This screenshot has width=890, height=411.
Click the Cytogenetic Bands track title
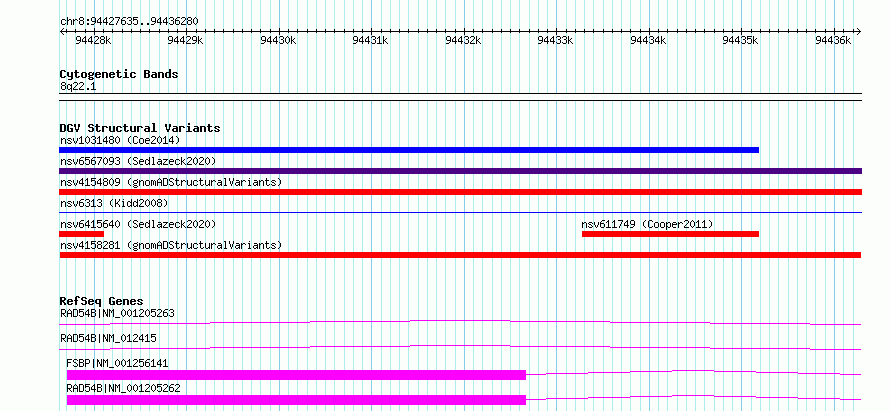pyautogui.click(x=119, y=74)
